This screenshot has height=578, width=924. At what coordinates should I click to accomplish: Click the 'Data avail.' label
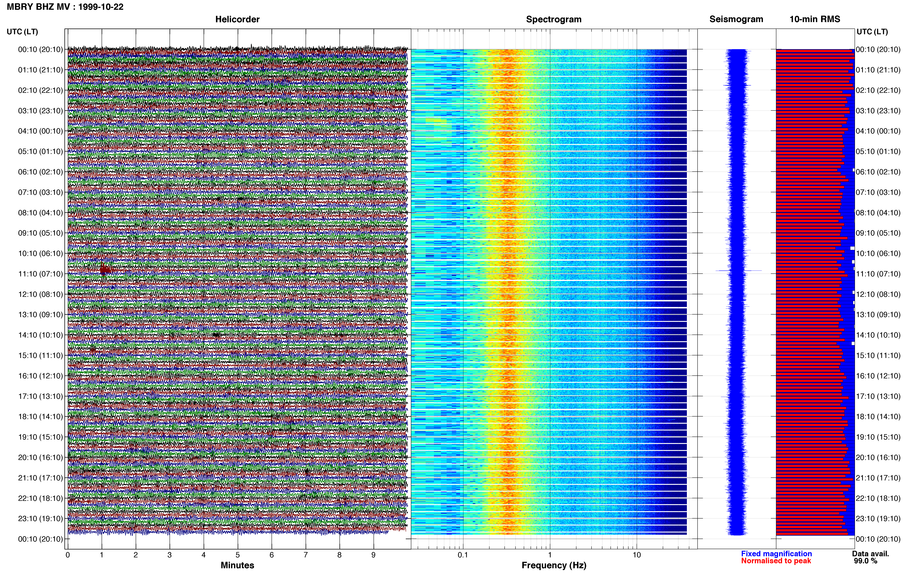[870, 554]
